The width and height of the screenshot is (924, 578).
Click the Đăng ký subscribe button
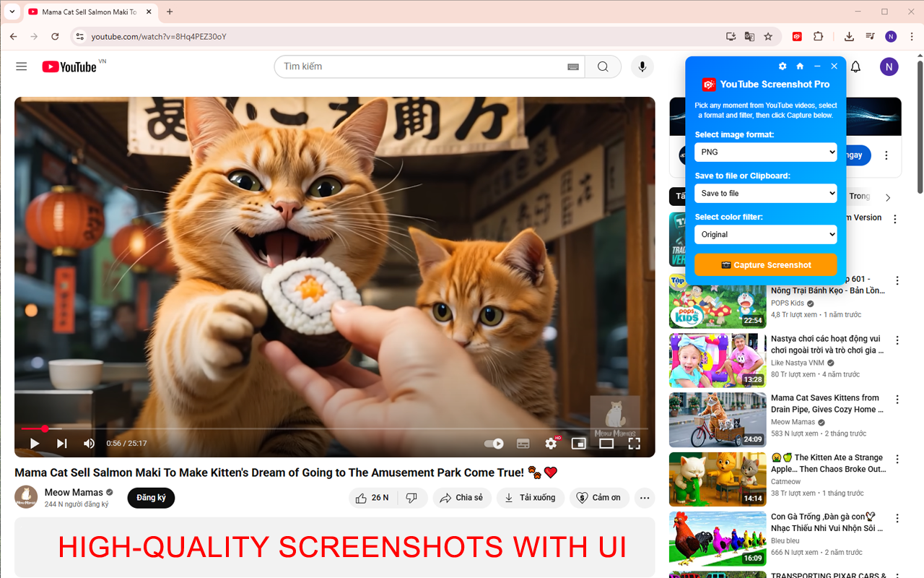pos(151,498)
